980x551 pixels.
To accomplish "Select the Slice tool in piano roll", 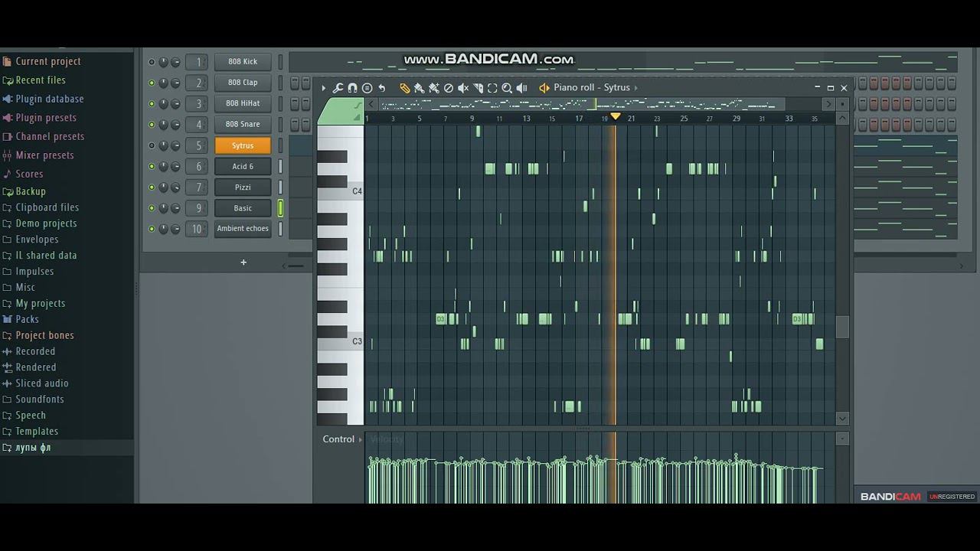I will click(478, 88).
